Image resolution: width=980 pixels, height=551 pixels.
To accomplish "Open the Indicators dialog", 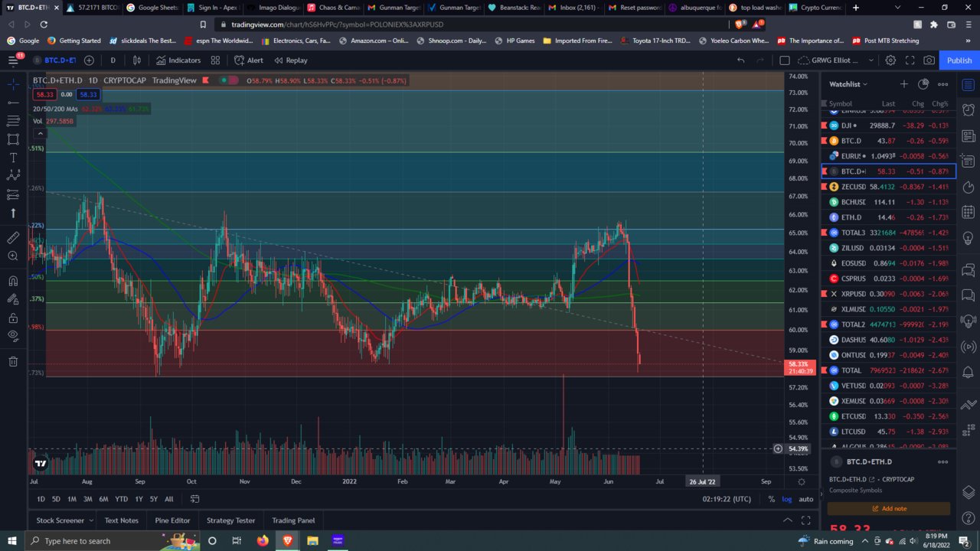I will pyautogui.click(x=178, y=60).
